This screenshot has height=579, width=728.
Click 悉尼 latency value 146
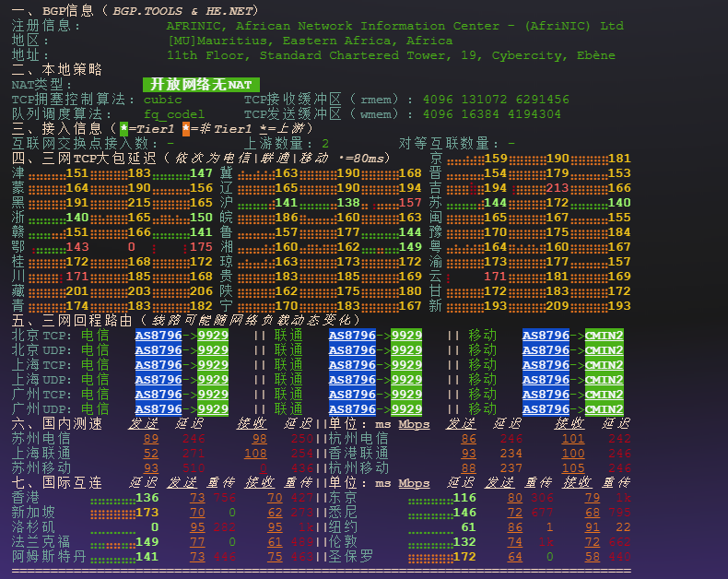pos(464,513)
